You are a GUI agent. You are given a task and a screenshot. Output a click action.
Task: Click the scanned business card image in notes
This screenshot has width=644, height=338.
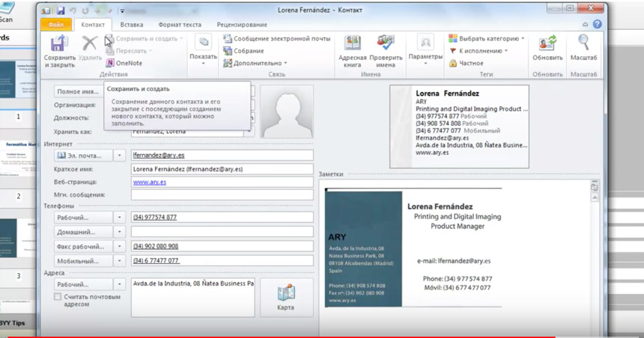[x=413, y=248]
